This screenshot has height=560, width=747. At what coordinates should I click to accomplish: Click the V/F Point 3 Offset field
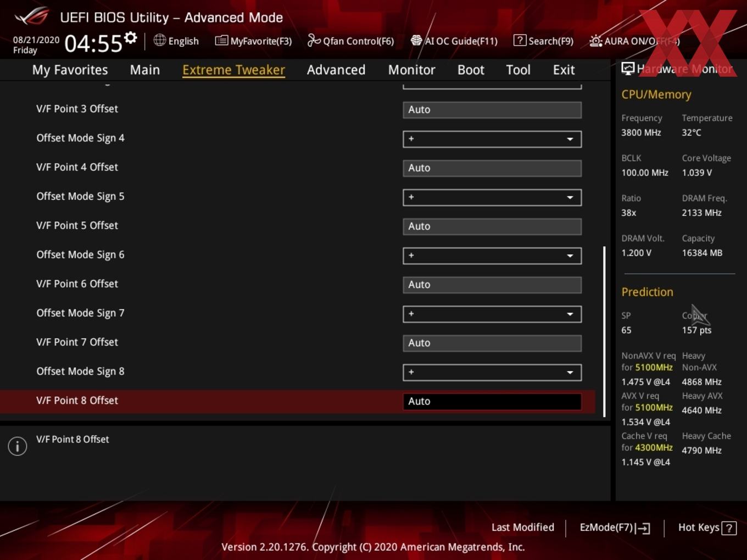(492, 109)
